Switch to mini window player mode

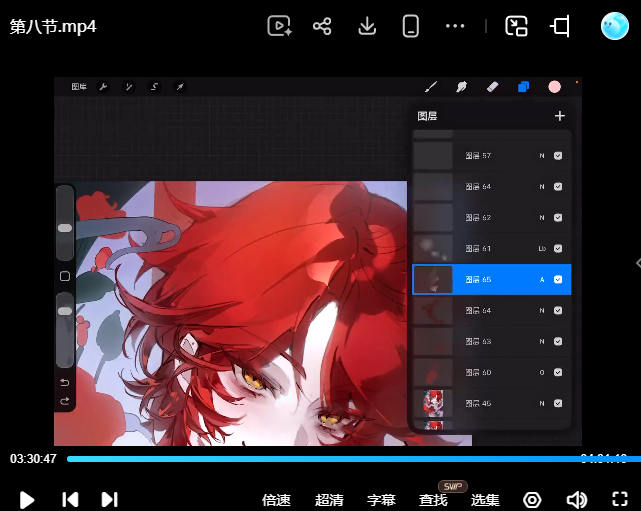point(516,26)
